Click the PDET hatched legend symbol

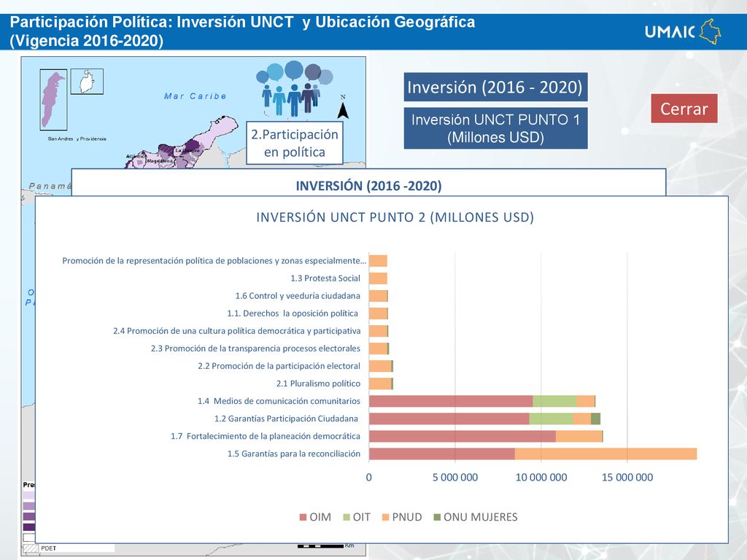pos(31,548)
